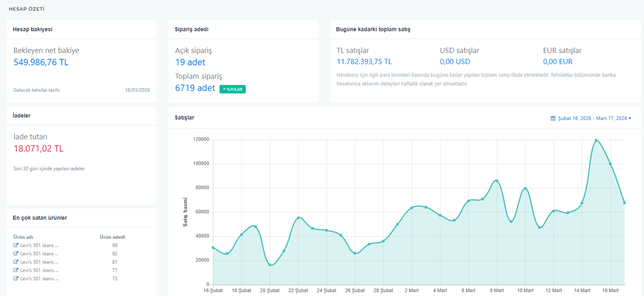
Task: Select the chart peak point at 8 Mart
Action: tap(497, 181)
